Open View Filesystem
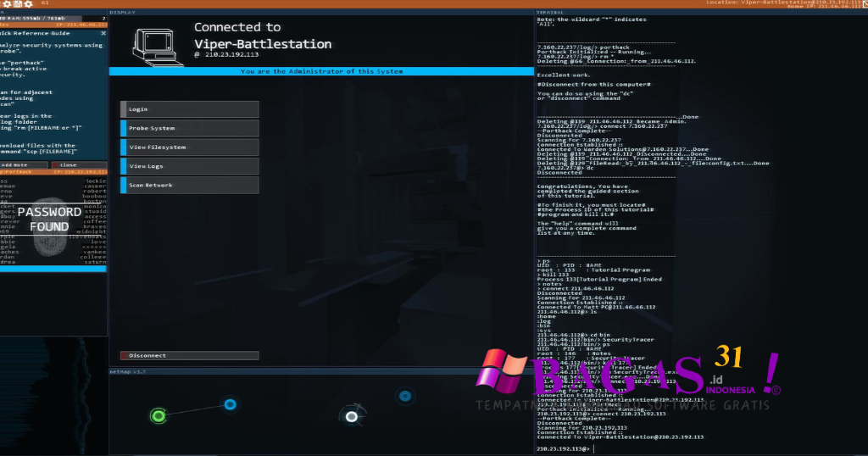The height and width of the screenshot is (456, 868). coord(189,147)
